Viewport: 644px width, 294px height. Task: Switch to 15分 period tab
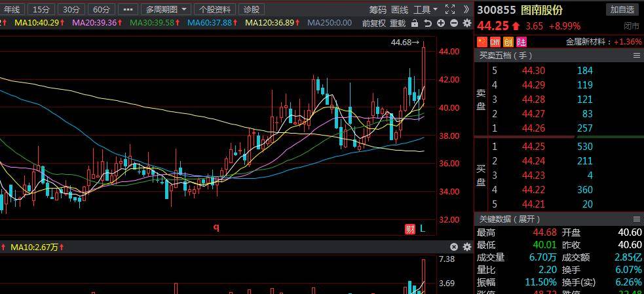pyautogui.click(x=41, y=9)
